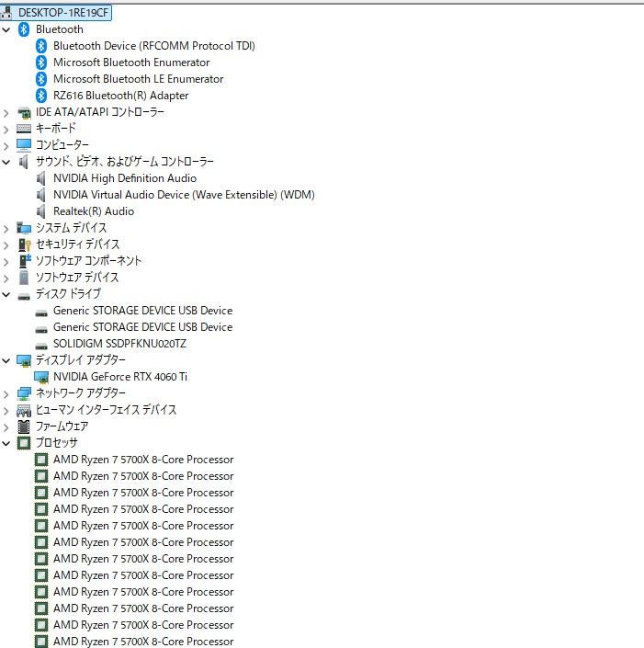Collapse the Bluetooth category

coord(6,29)
